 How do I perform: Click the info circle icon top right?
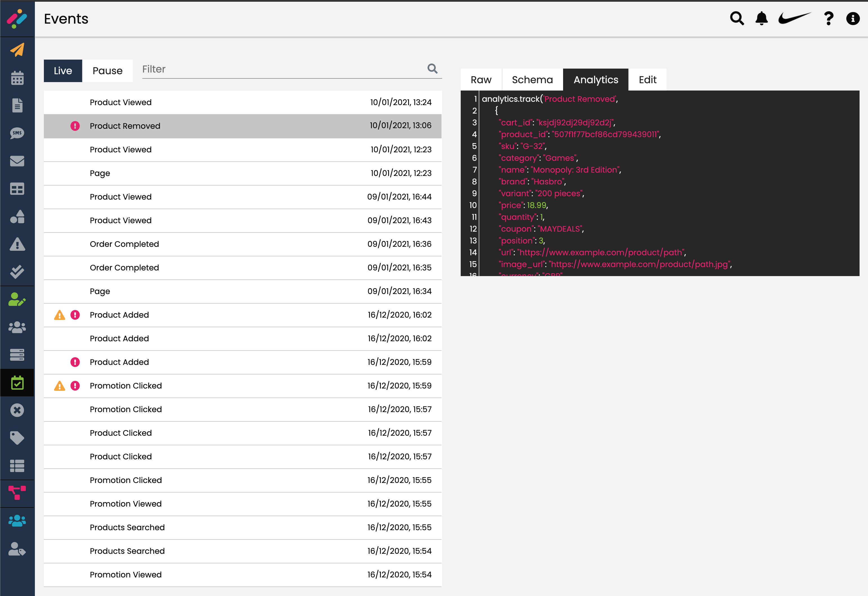tap(853, 18)
